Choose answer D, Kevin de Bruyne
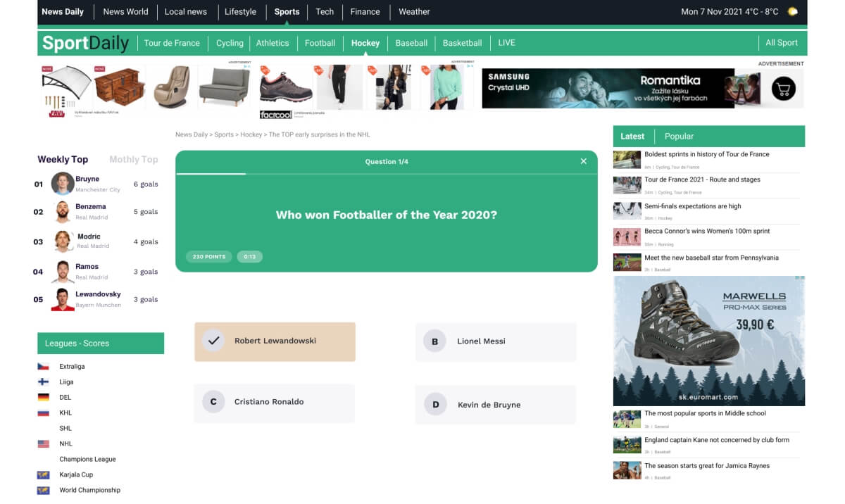Image resolution: width=845 pixels, height=504 pixels. [496, 405]
